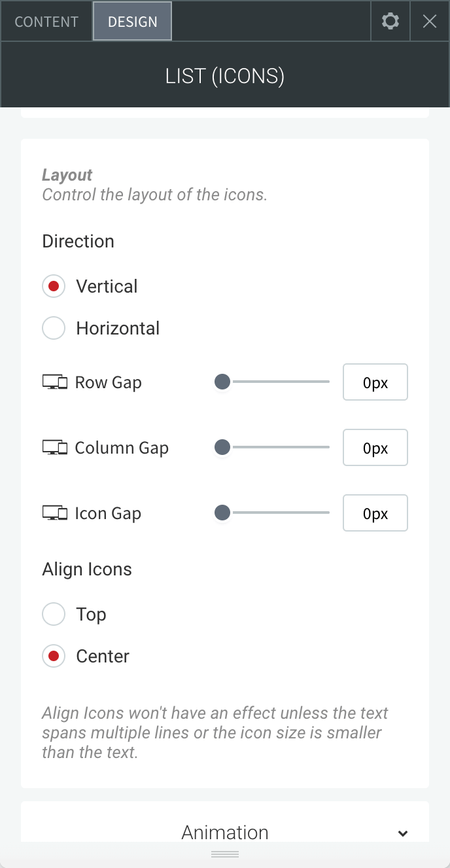Click the responsive device icon beside Icon Gap
Screen dimensions: 450x868
point(55,513)
